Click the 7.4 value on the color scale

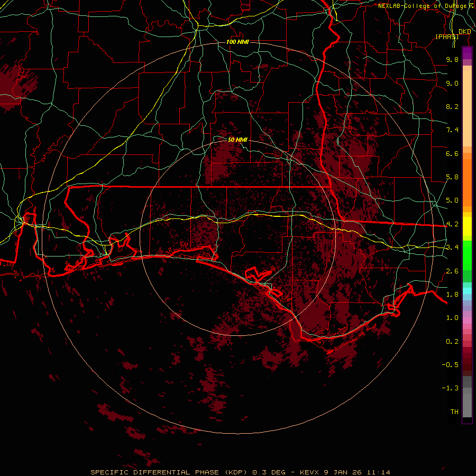point(452,130)
